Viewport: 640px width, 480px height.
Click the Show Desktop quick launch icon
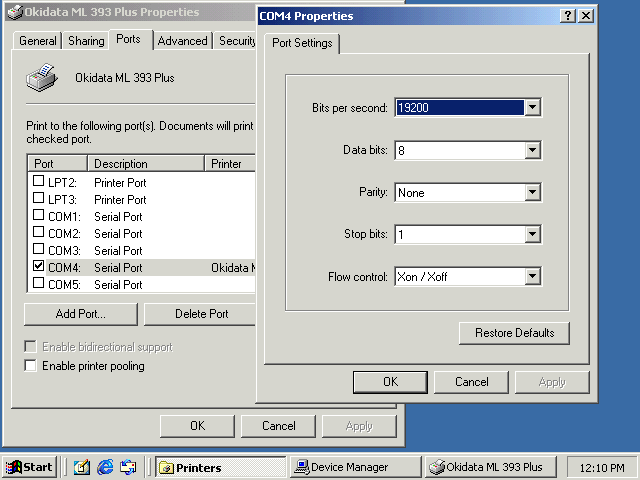point(82,467)
